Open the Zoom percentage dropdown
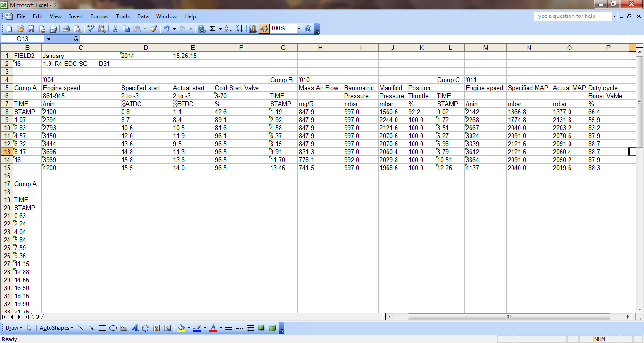 click(299, 29)
